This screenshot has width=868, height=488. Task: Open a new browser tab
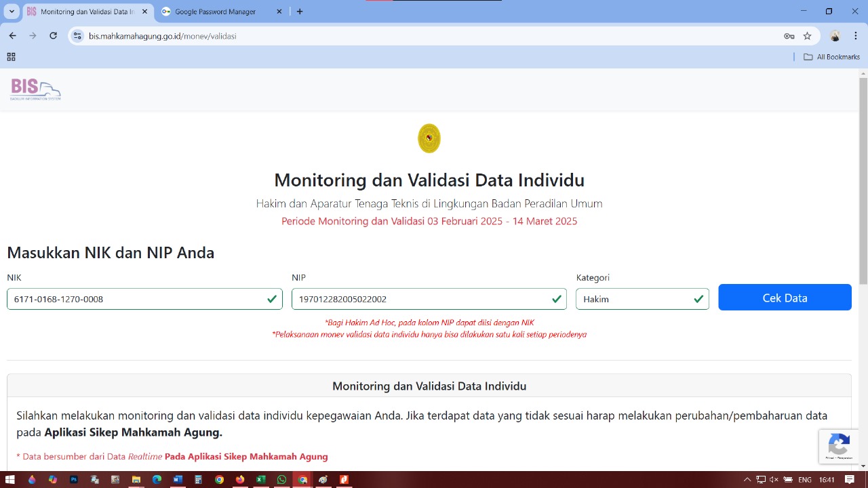(x=300, y=12)
